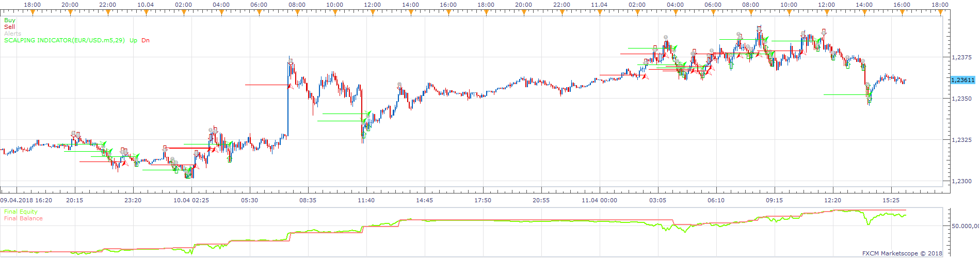Click the 11:40 bottom axis label
This screenshot has width=980, height=258.
[366, 200]
